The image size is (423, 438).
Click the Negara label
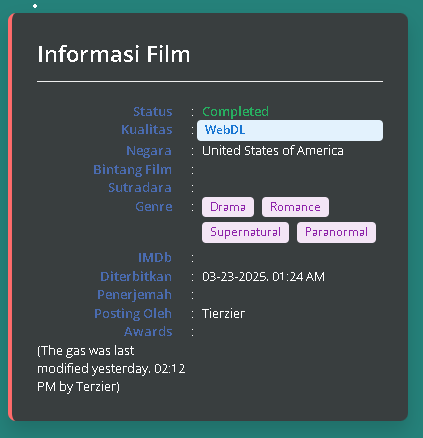pyautogui.click(x=149, y=151)
